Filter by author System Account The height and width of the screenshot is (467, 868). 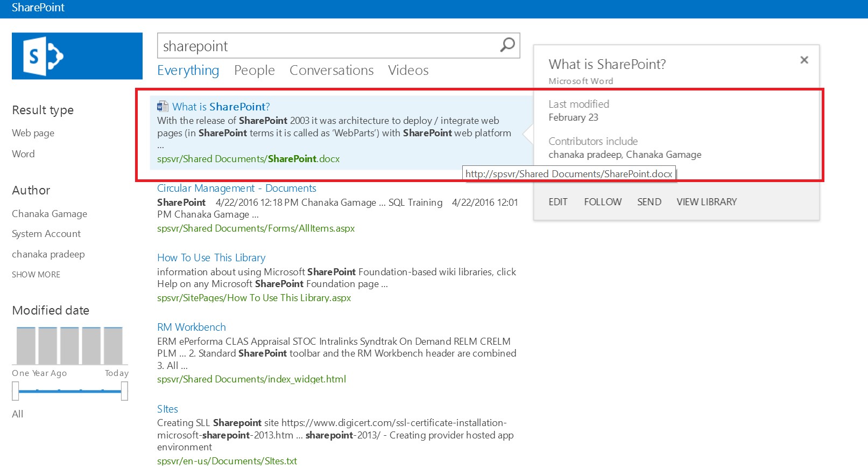point(46,234)
